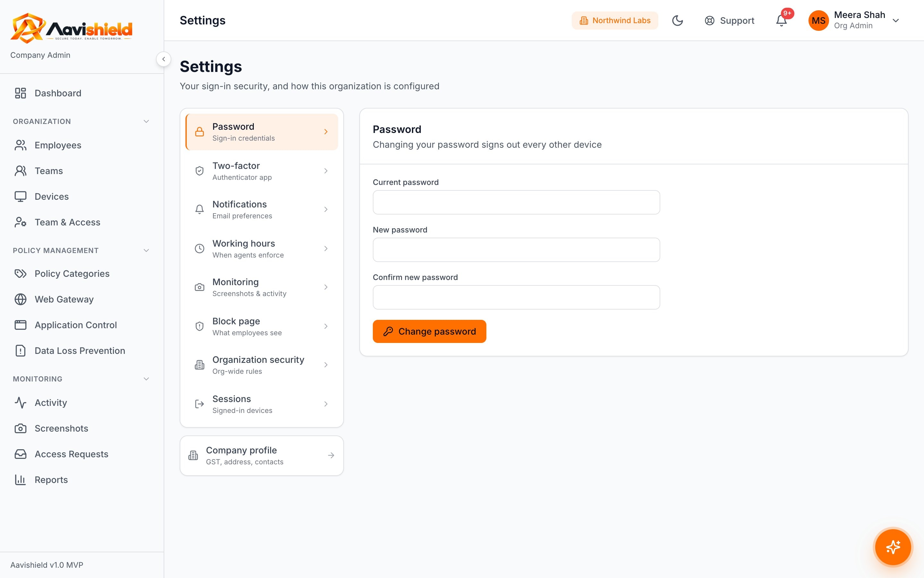
Task: Open Monitoring screenshots & activity settings
Action: [x=262, y=287]
